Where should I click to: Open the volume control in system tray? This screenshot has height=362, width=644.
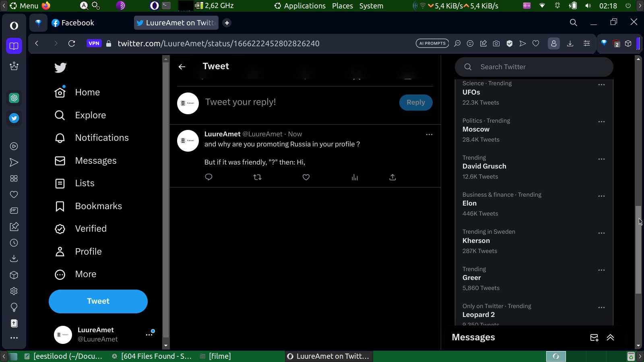click(x=588, y=6)
